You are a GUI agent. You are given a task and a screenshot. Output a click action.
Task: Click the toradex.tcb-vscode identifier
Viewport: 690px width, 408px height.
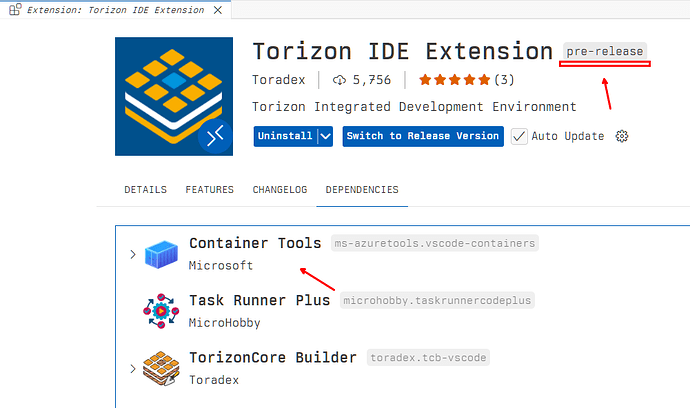[428, 358]
